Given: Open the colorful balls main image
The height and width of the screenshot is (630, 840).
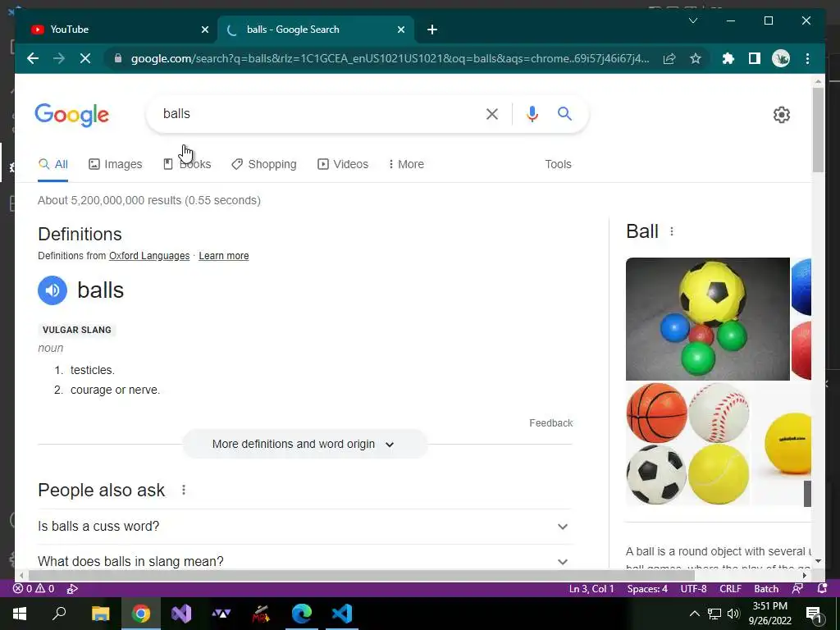Looking at the screenshot, I should [x=708, y=319].
